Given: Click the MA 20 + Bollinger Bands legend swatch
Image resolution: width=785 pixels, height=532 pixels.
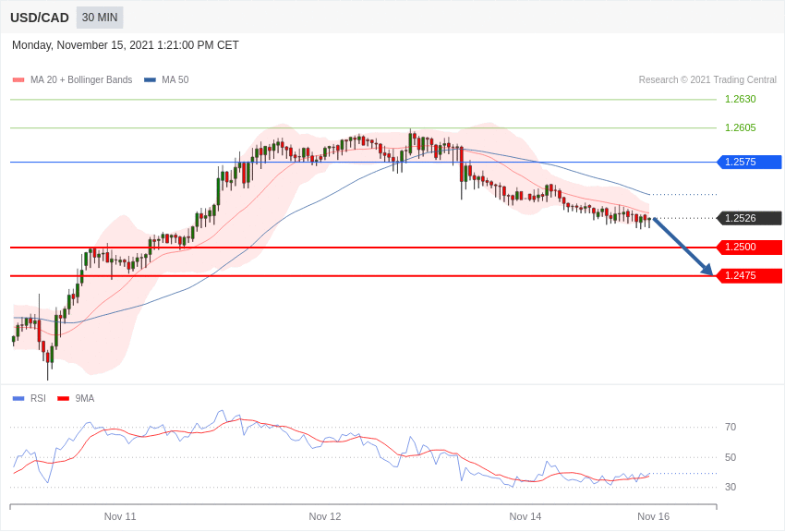Looking at the screenshot, I should (x=18, y=79).
